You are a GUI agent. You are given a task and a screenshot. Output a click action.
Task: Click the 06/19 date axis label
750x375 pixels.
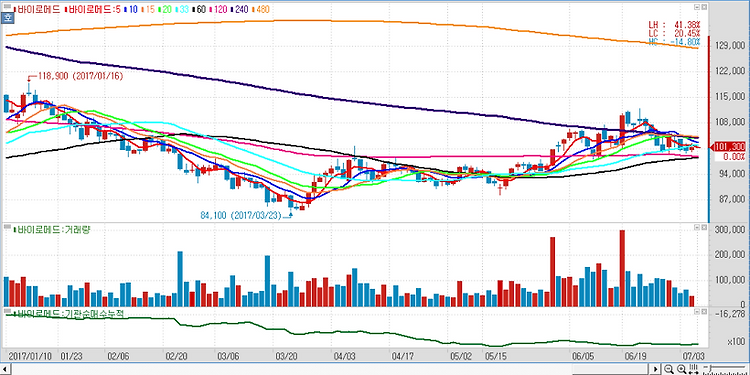pos(636,356)
